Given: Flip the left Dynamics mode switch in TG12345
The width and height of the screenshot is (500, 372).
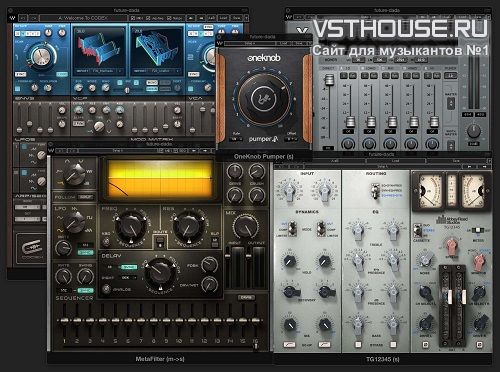Looking at the screenshot, I should tap(292, 228).
